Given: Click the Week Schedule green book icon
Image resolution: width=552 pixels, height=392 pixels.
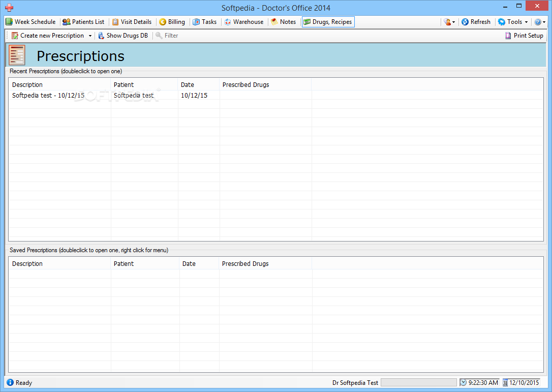Looking at the screenshot, I should tap(9, 22).
